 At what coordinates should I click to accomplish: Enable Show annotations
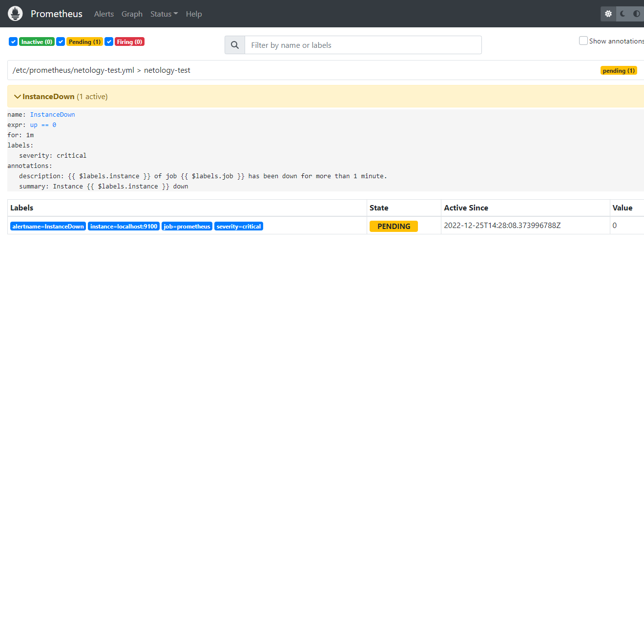pyautogui.click(x=583, y=41)
